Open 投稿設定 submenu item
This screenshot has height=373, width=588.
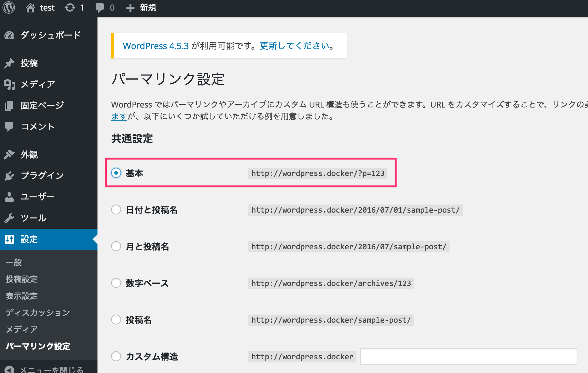click(21, 279)
